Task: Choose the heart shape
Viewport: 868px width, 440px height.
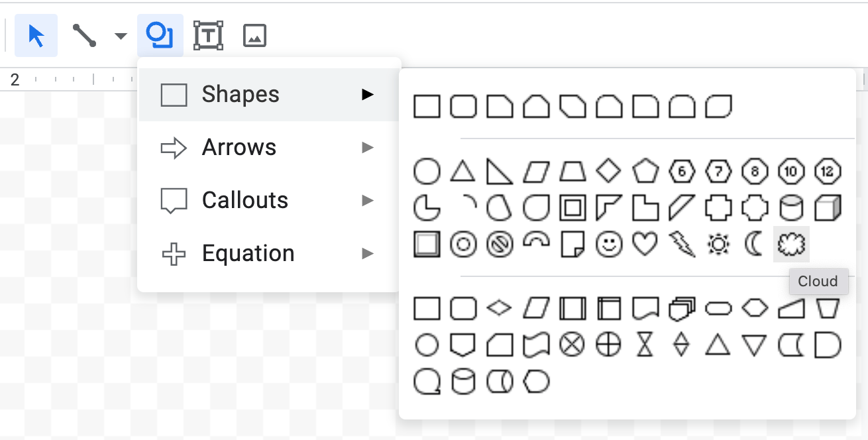Action: tap(645, 245)
